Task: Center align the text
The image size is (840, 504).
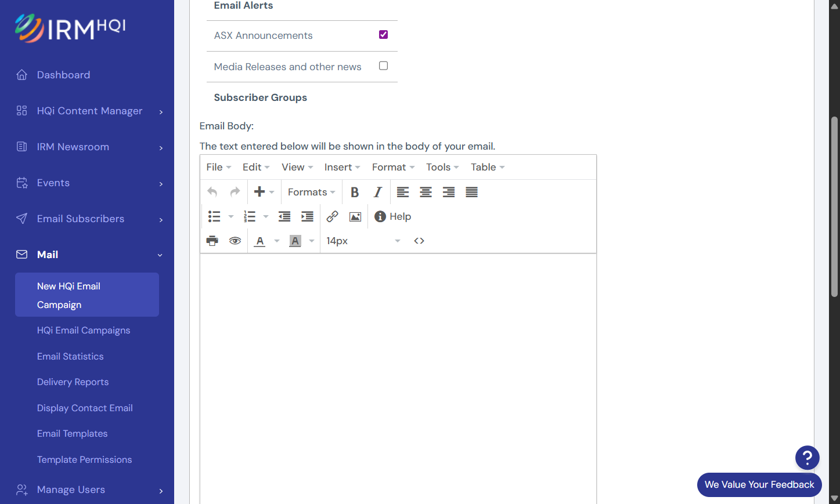Action: click(x=426, y=192)
